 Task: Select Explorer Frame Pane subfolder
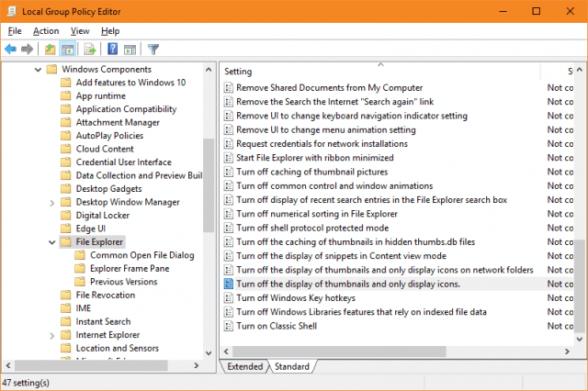(x=130, y=269)
